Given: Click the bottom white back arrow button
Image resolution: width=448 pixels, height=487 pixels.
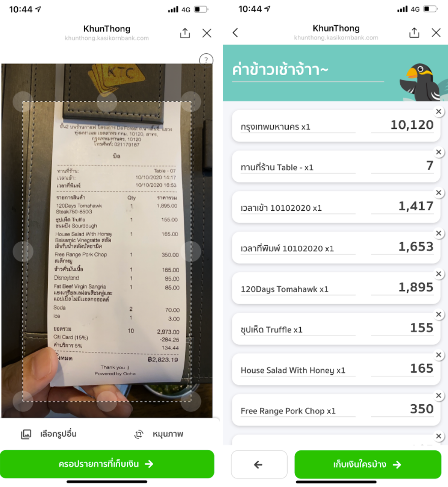Looking at the screenshot, I should (x=259, y=465).
